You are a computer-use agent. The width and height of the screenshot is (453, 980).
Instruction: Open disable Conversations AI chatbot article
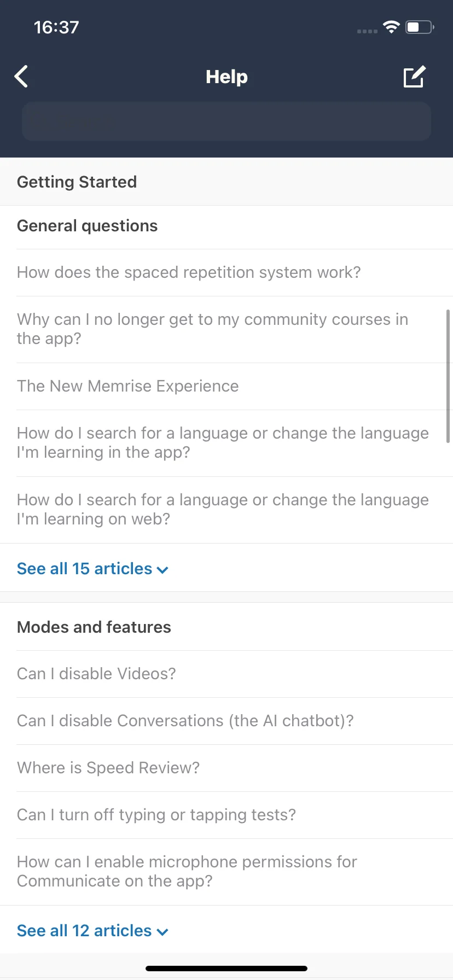[x=185, y=721]
